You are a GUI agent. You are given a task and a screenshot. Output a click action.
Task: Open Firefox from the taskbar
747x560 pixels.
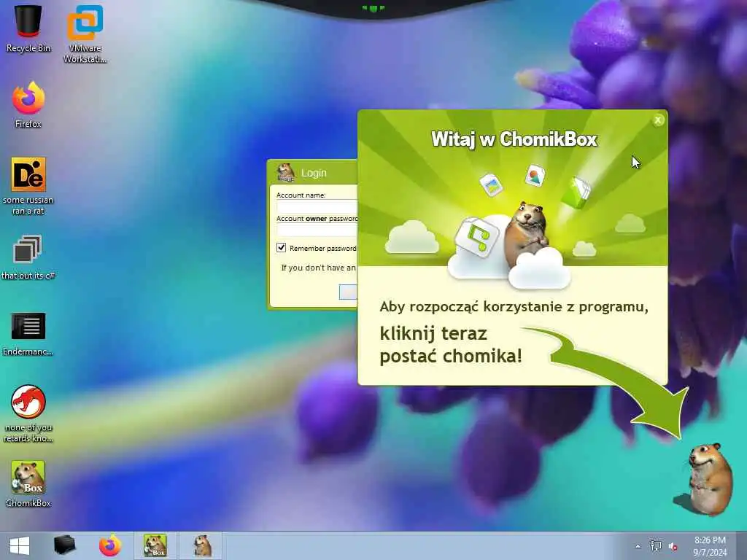pyautogui.click(x=110, y=545)
